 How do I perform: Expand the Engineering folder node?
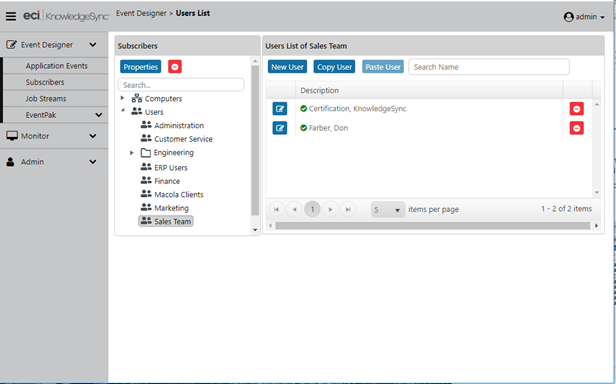(x=132, y=152)
